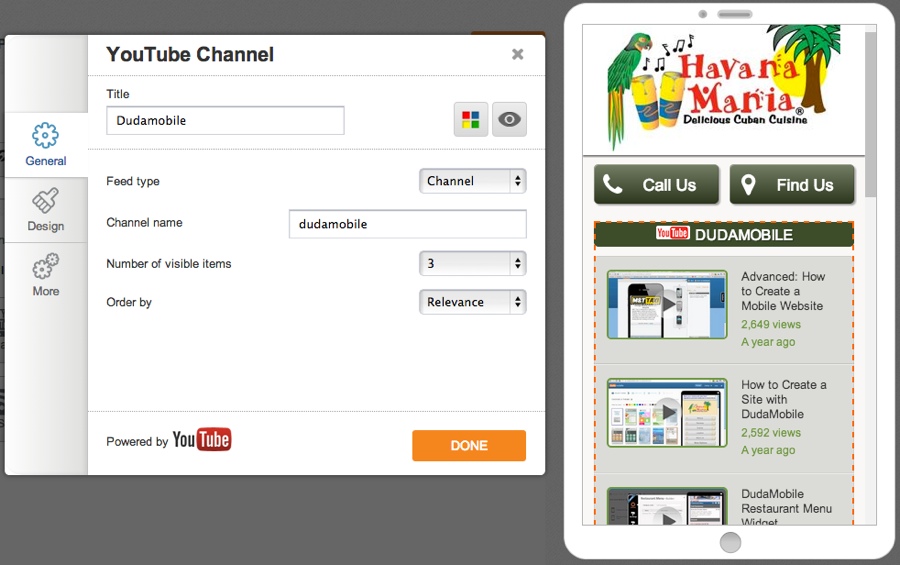Click the Title input field
This screenshot has height=565, width=900.
coord(225,121)
